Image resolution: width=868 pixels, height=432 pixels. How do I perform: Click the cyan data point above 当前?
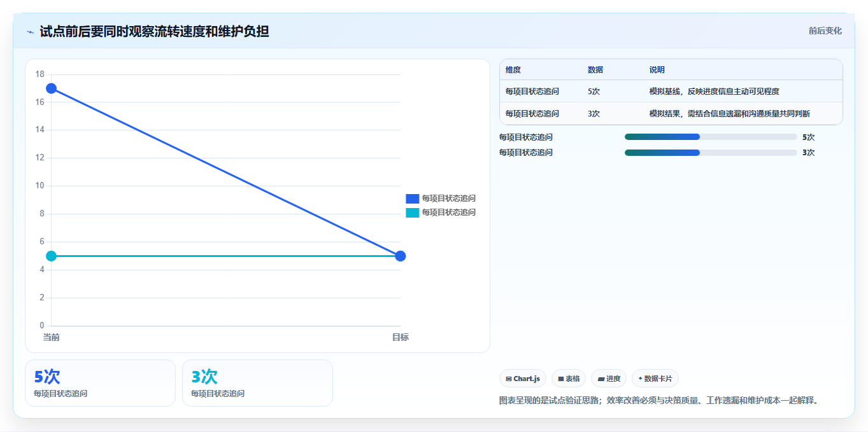pos(51,256)
